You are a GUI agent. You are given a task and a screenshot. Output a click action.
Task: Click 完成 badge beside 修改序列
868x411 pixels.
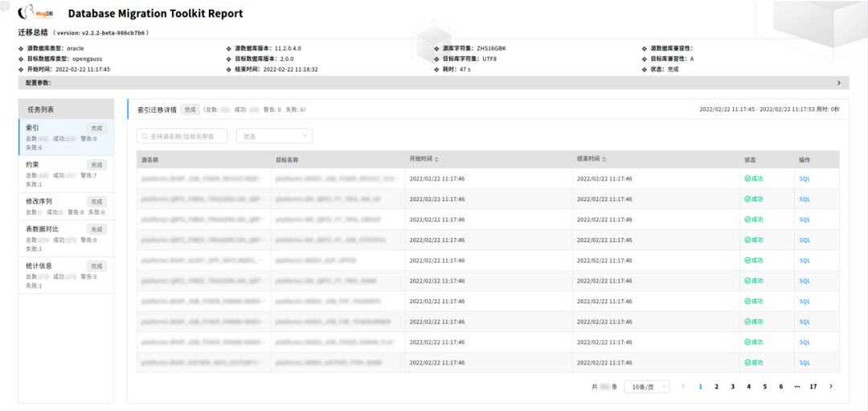[97, 202]
